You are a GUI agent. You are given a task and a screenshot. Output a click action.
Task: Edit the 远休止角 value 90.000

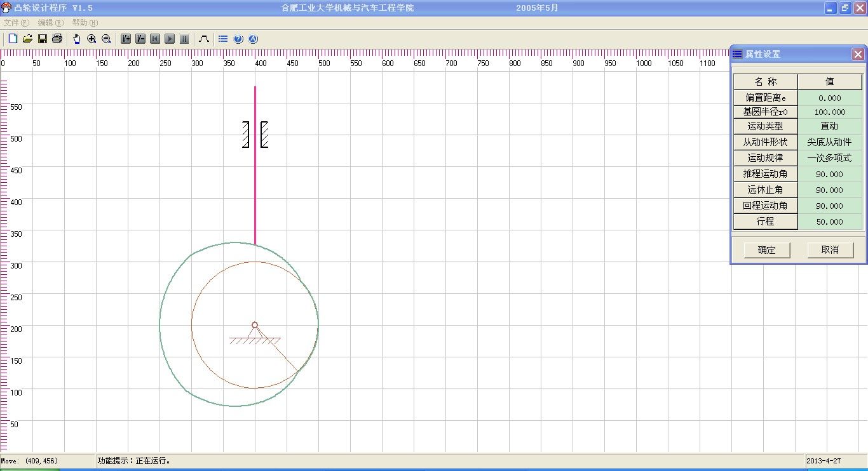pos(830,190)
